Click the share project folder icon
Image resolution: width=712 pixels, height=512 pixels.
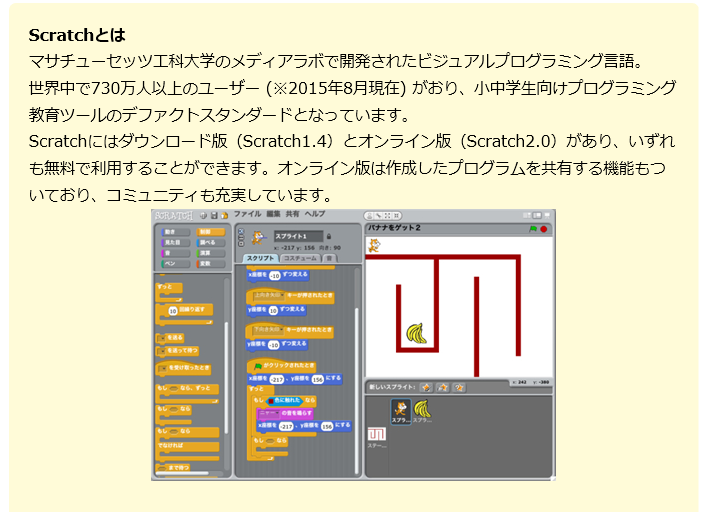pyautogui.click(x=224, y=216)
